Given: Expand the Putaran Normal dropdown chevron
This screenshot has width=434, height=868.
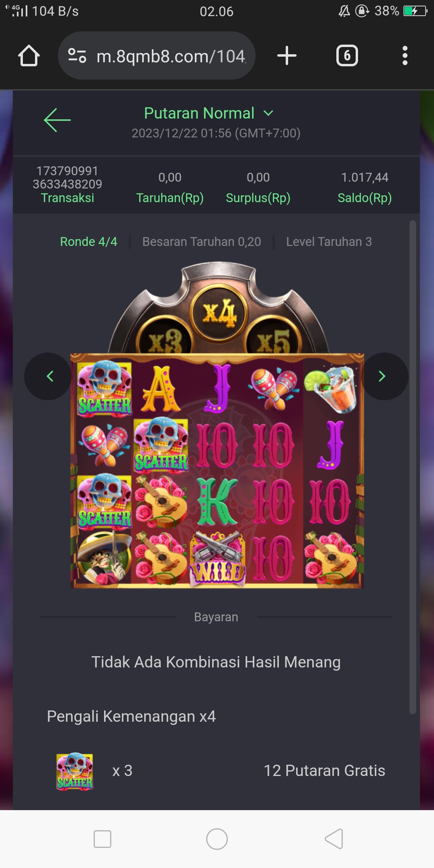Looking at the screenshot, I should coord(268,113).
